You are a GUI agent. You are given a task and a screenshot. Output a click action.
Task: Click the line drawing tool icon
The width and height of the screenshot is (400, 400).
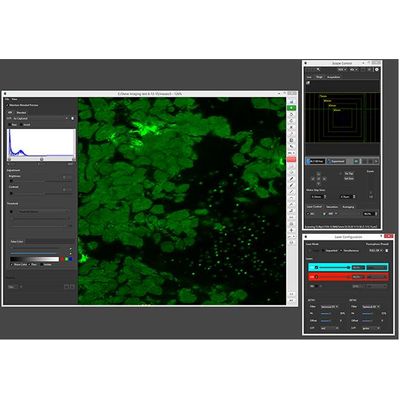point(291,191)
